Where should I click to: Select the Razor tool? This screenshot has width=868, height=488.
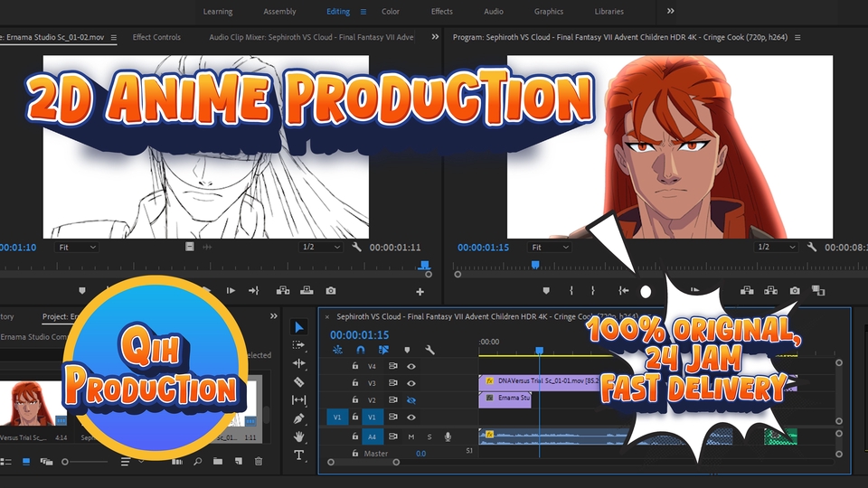coord(299,381)
